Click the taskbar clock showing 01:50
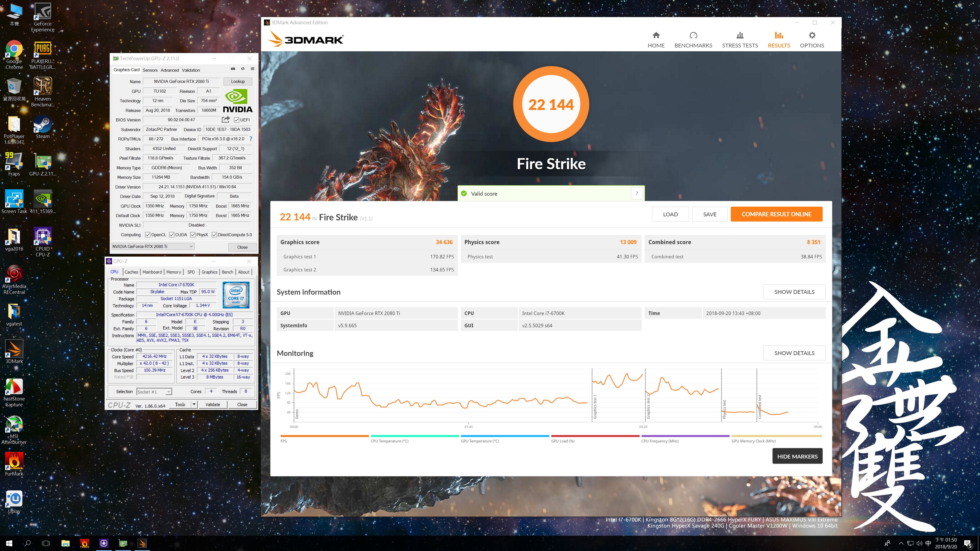The height and width of the screenshot is (551, 980). pos(946,543)
